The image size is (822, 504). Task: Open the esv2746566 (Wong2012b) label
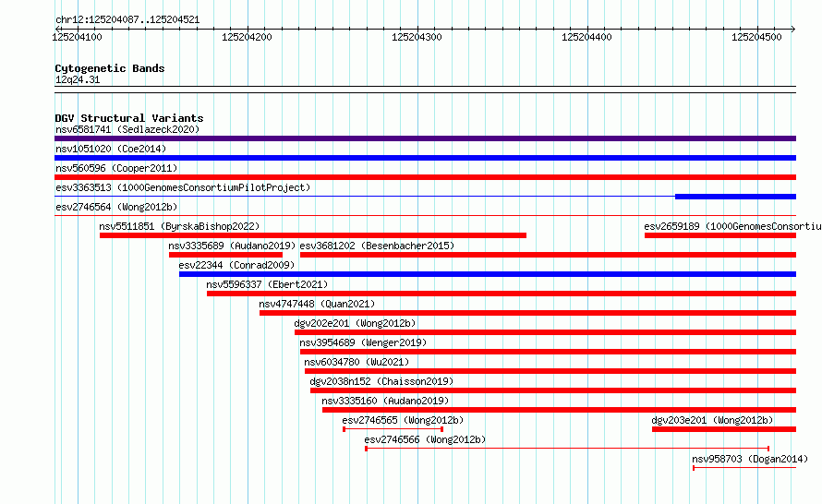coord(425,439)
